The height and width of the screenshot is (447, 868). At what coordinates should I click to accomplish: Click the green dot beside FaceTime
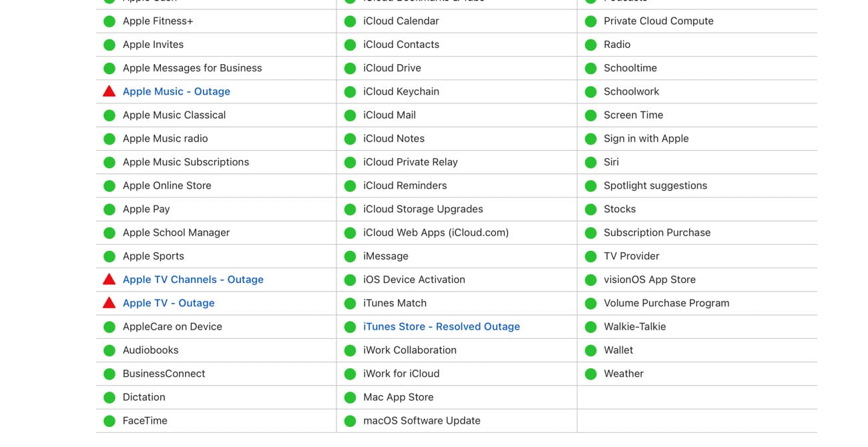tap(110, 421)
